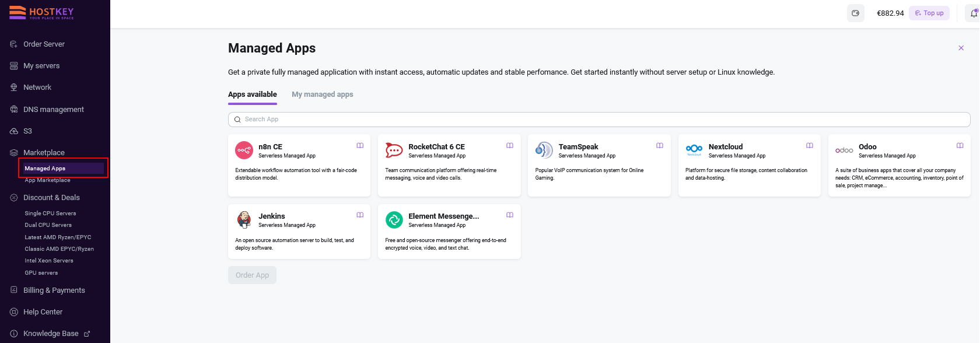Expand the Marketplace sidebar section
980x343 pixels.
[44, 153]
